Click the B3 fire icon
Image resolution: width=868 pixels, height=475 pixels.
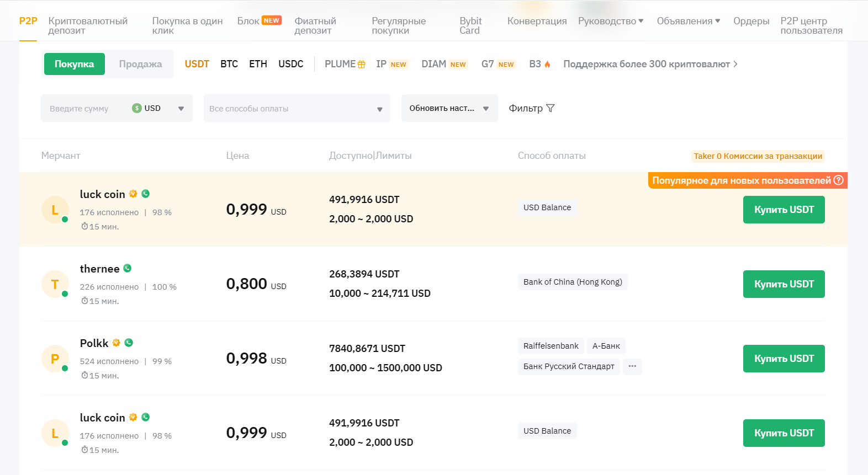click(547, 65)
